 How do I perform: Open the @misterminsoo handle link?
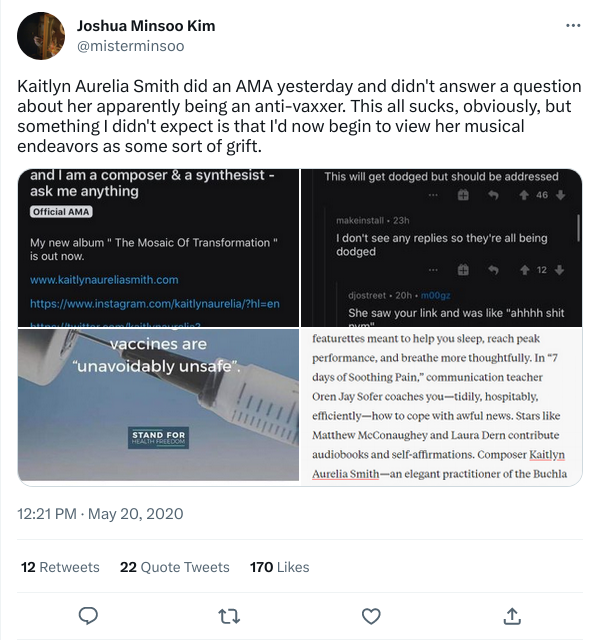131,46
